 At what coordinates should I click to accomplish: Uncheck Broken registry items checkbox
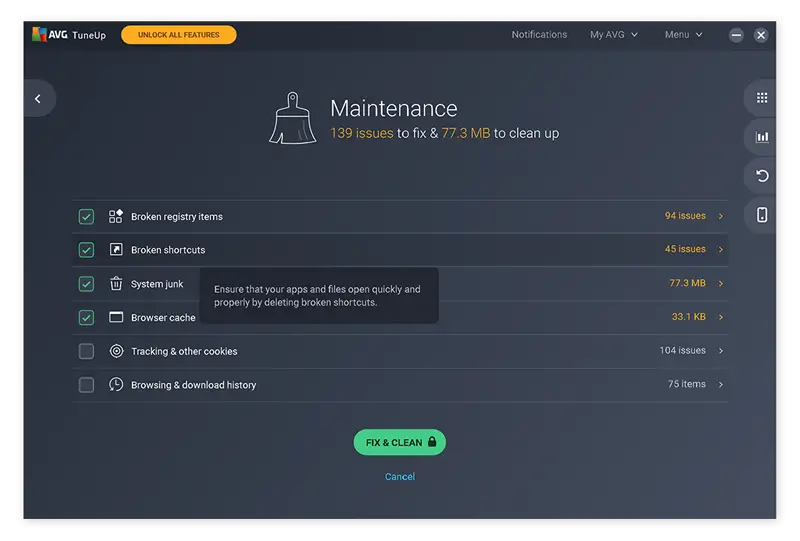click(86, 216)
